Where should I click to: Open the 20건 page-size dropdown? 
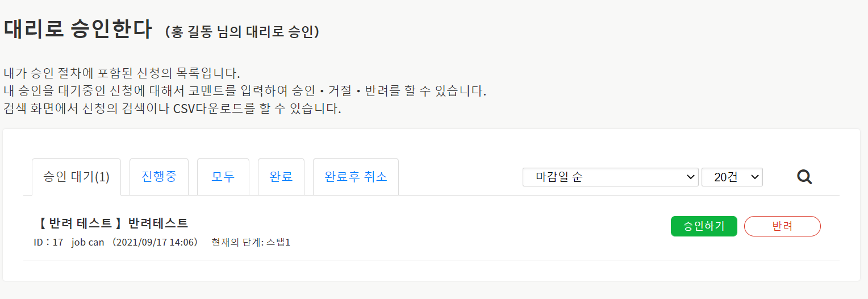(732, 177)
